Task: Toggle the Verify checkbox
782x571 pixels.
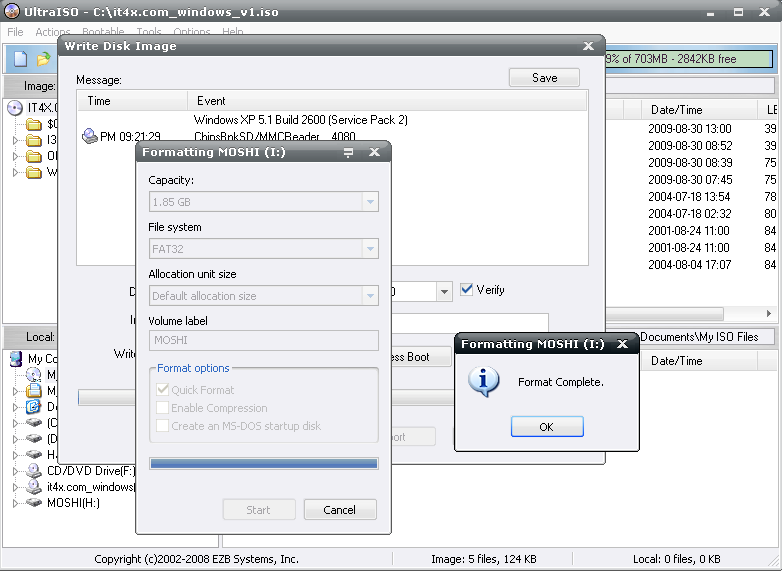Action: coord(466,289)
